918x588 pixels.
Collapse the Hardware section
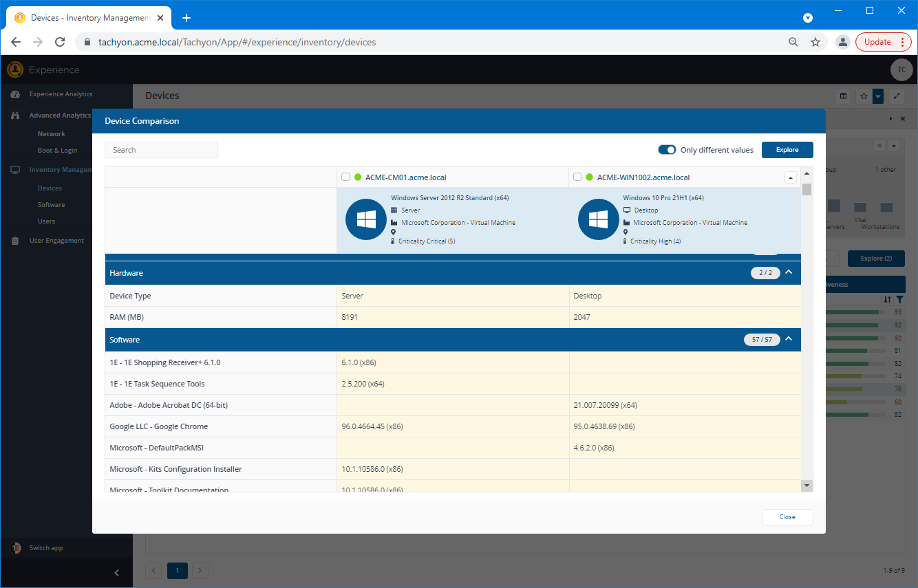coord(789,272)
